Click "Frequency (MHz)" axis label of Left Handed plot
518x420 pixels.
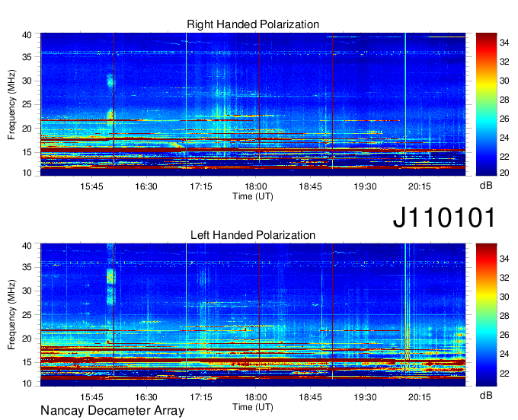[11, 315]
